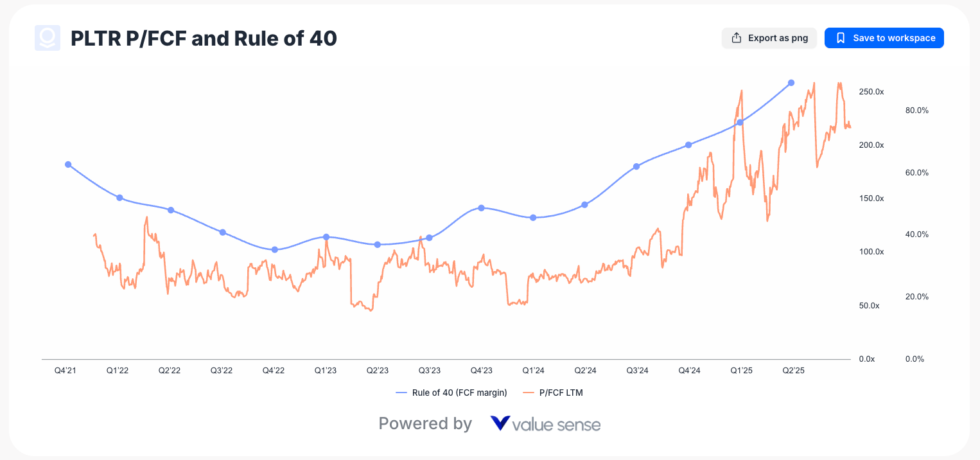980x460 pixels.
Task: Select the Q3'23 axis label
Action: pyautogui.click(x=429, y=370)
